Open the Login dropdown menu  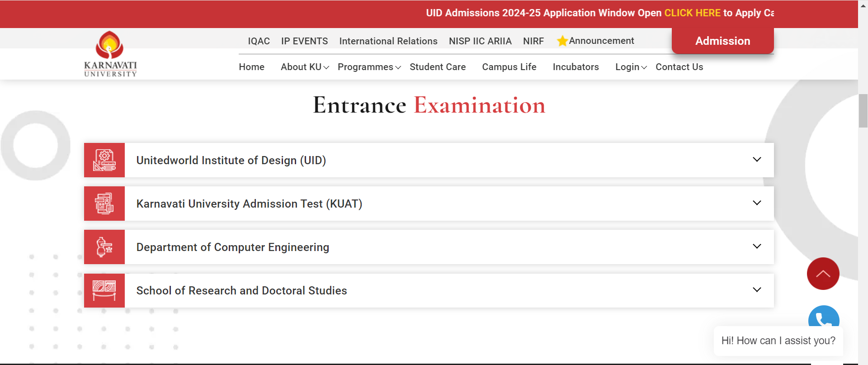(x=631, y=67)
